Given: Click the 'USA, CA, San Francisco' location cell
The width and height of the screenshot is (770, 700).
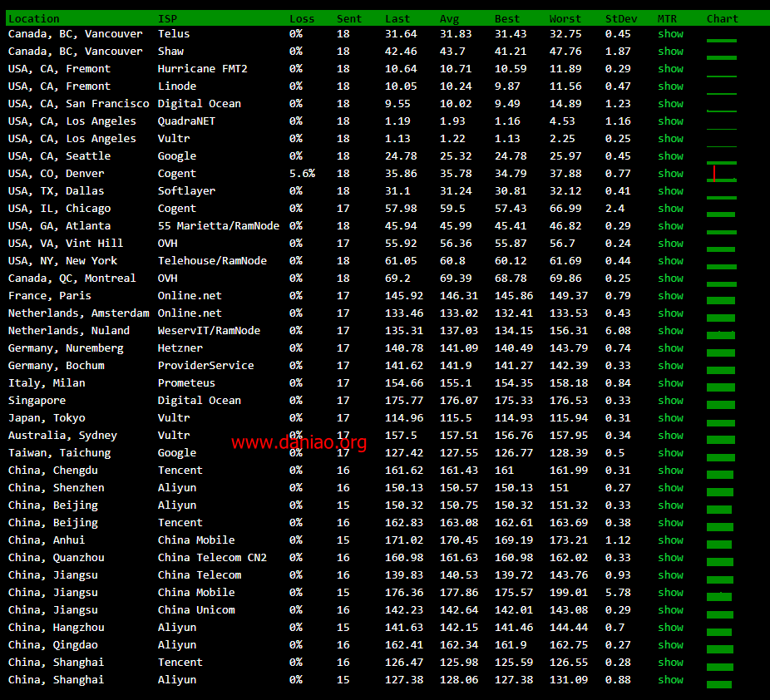Looking at the screenshot, I should tap(78, 104).
